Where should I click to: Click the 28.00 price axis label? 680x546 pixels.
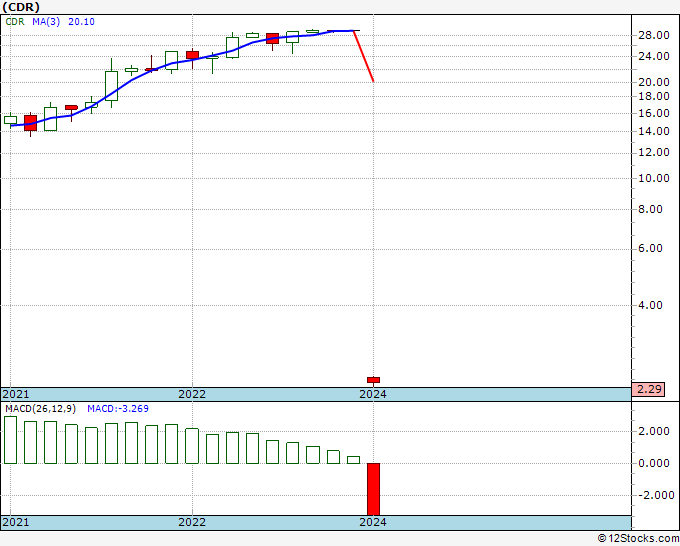654,36
